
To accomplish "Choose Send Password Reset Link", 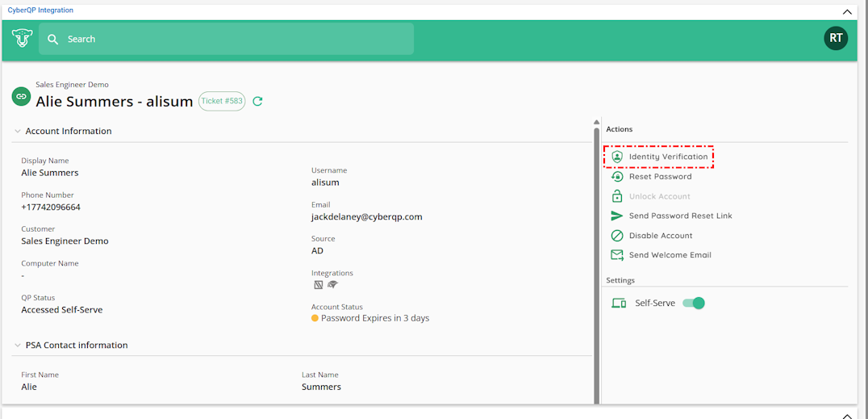I will pos(680,216).
